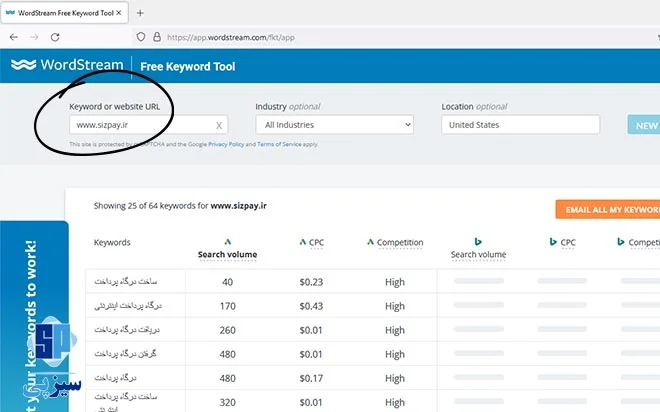
Task: Click search volume value 170
Action: pyautogui.click(x=227, y=306)
